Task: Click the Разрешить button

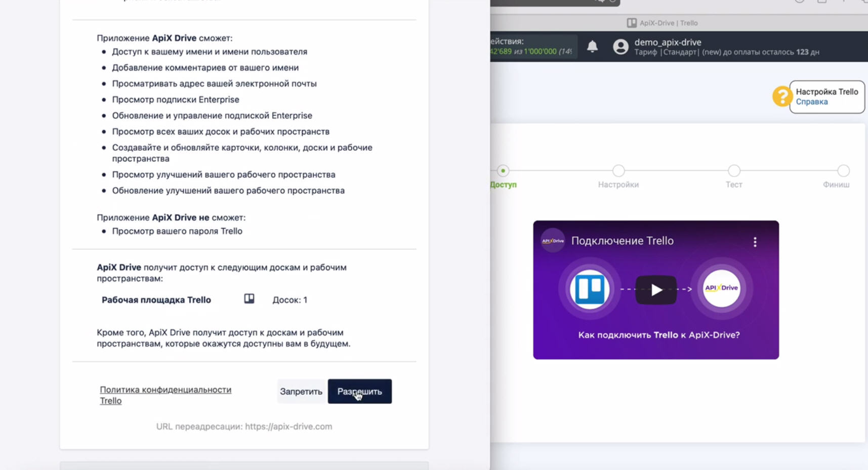Action: [x=359, y=391]
